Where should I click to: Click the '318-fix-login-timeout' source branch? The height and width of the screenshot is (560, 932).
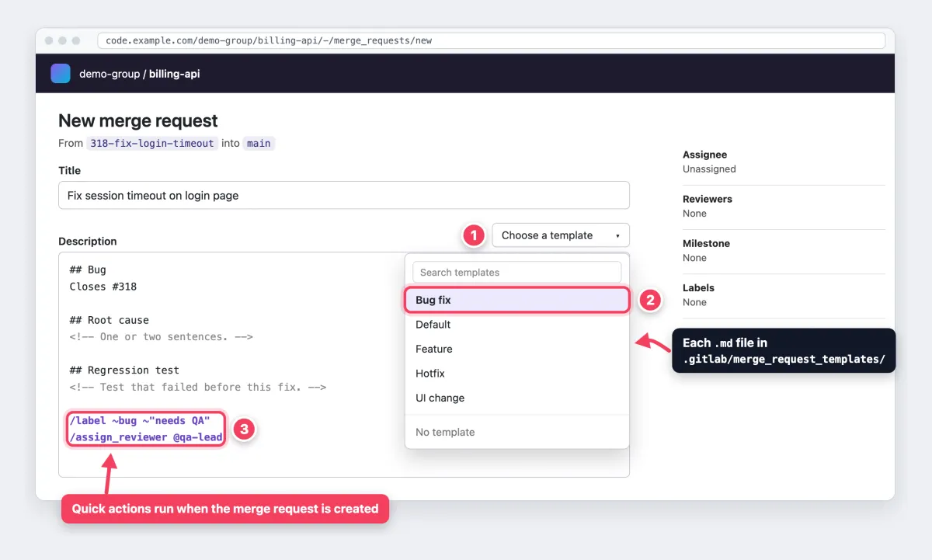[x=151, y=143]
